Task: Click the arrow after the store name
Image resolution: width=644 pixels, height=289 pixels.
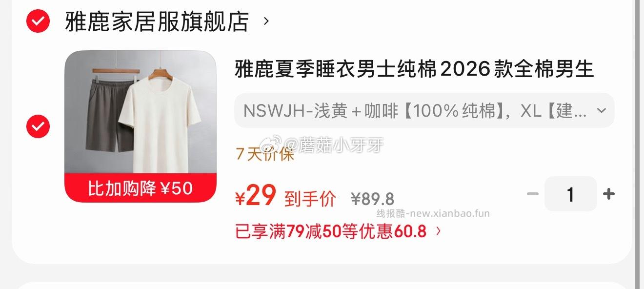Action: (x=266, y=21)
